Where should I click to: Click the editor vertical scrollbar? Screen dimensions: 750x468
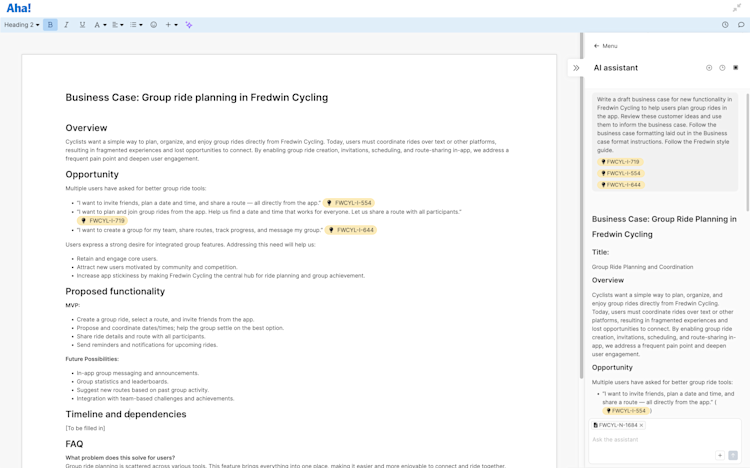(581, 206)
